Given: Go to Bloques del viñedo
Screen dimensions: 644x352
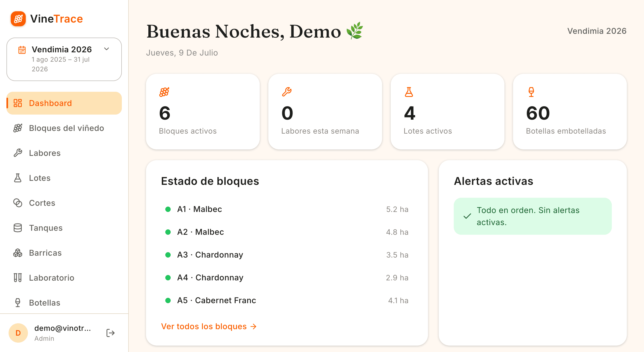Looking at the screenshot, I should coord(64,128).
